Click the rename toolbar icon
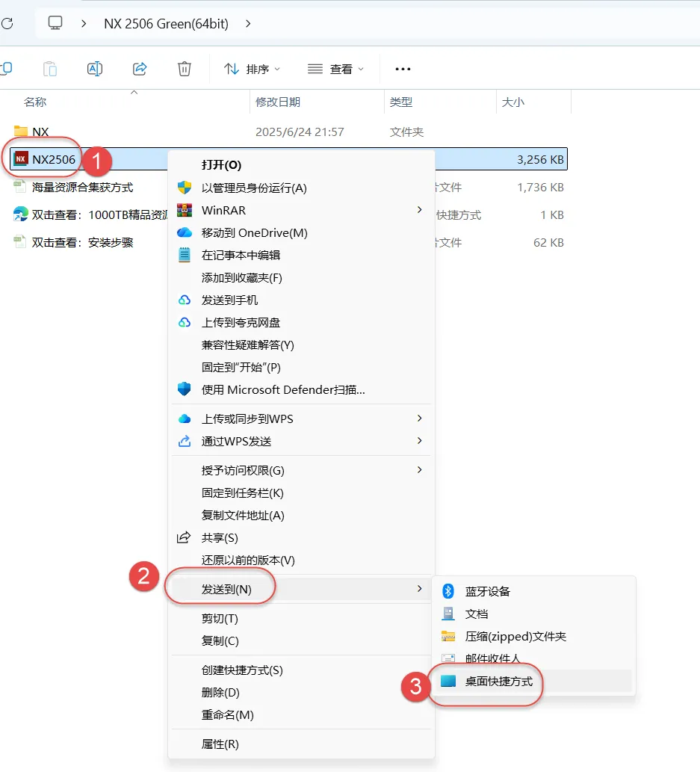This screenshot has width=700, height=772. click(95, 69)
